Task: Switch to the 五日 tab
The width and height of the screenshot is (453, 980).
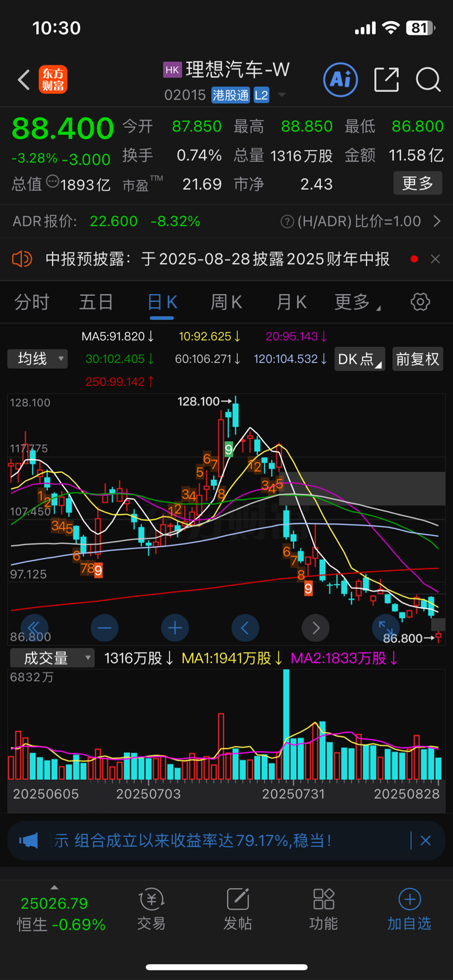Action: click(x=96, y=302)
